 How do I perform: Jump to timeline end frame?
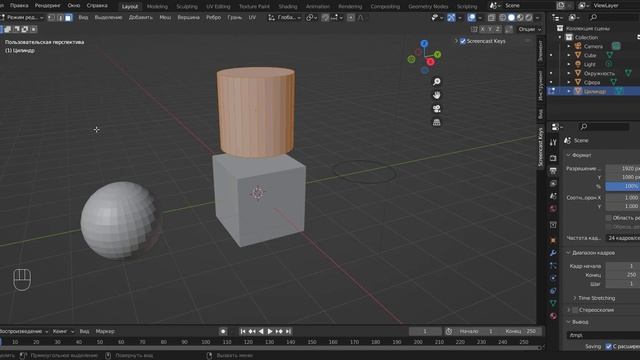288,331
